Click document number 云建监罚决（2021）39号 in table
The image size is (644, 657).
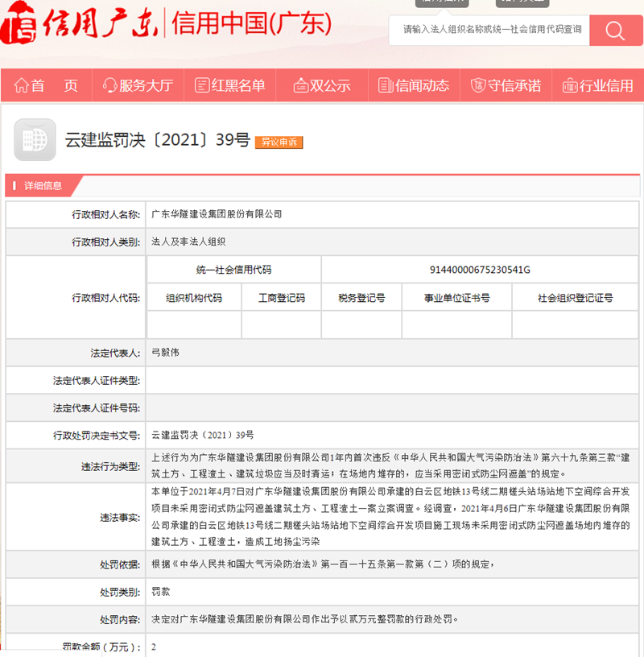[203, 435]
